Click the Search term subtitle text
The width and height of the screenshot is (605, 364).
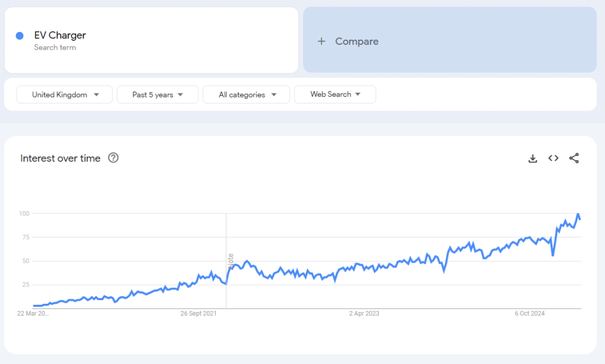pos(55,47)
